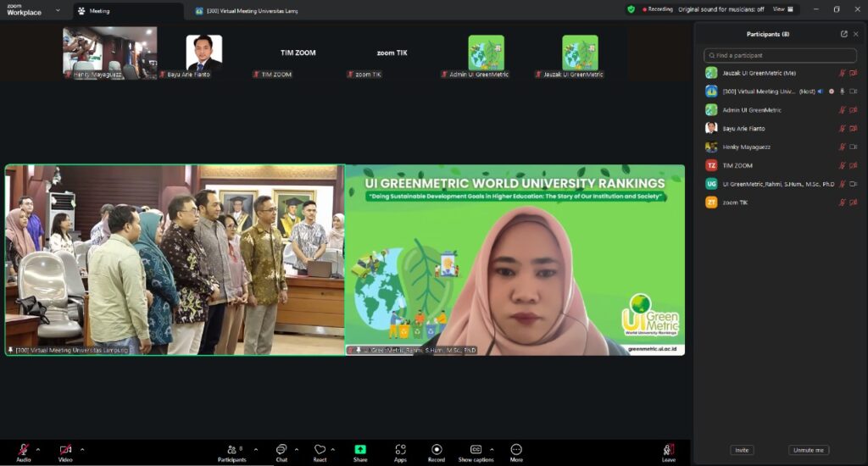Expand video options arrow beside Video
The image size is (868, 466).
82,449
